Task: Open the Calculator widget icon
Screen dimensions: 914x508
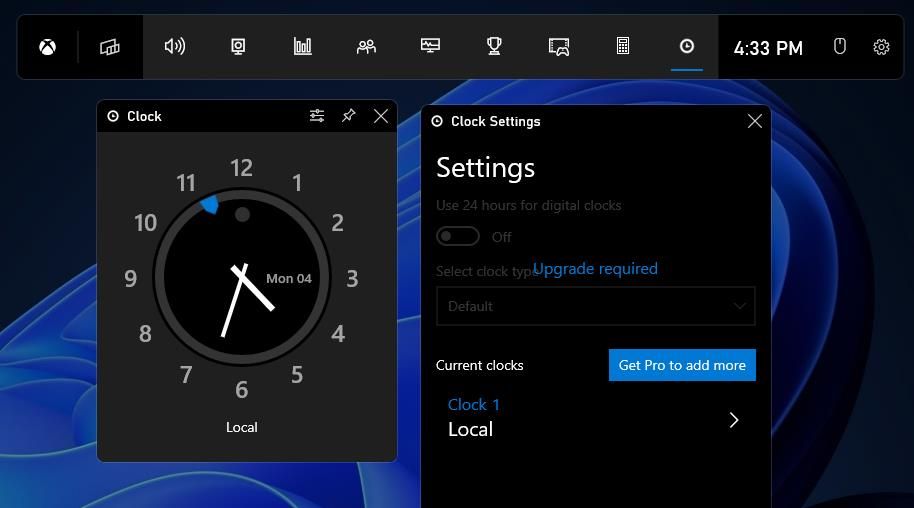Action: click(x=623, y=46)
